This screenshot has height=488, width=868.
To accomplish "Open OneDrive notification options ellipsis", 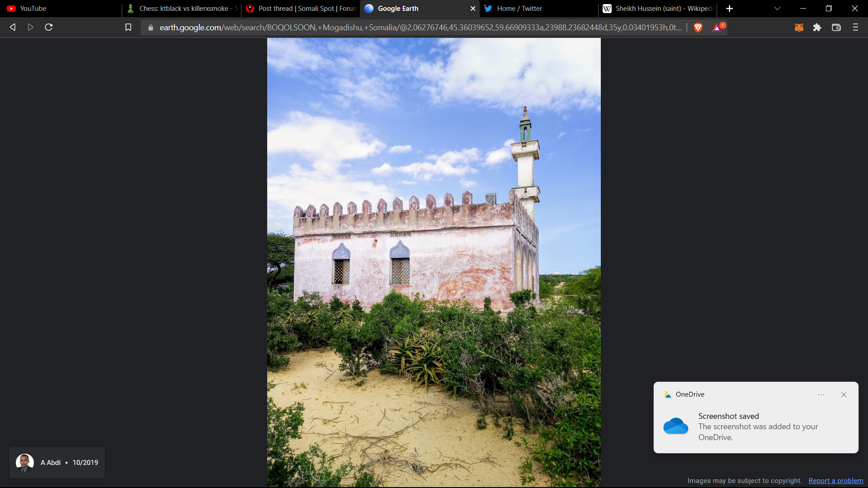I will [x=821, y=394].
